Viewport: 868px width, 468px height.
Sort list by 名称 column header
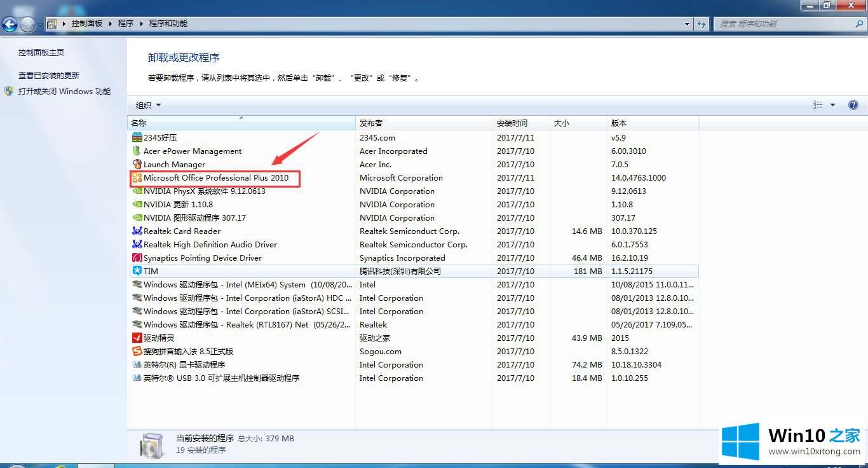tap(241, 123)
